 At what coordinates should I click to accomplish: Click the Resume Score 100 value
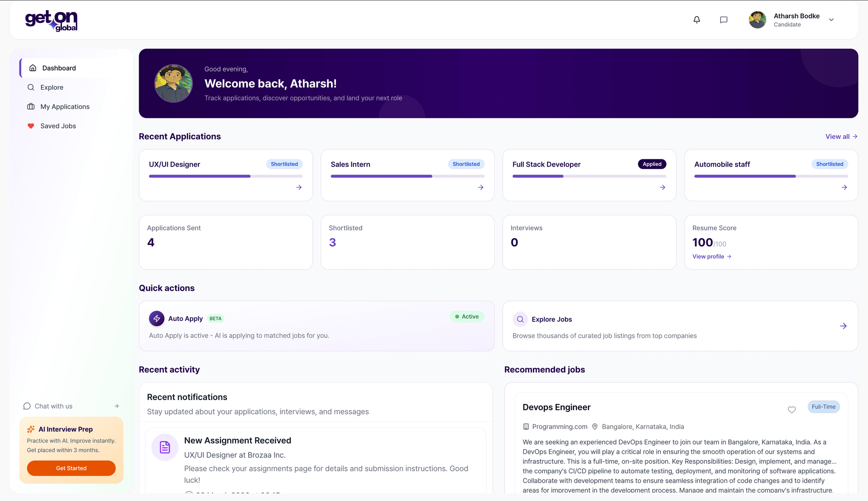tap(703, 242)
